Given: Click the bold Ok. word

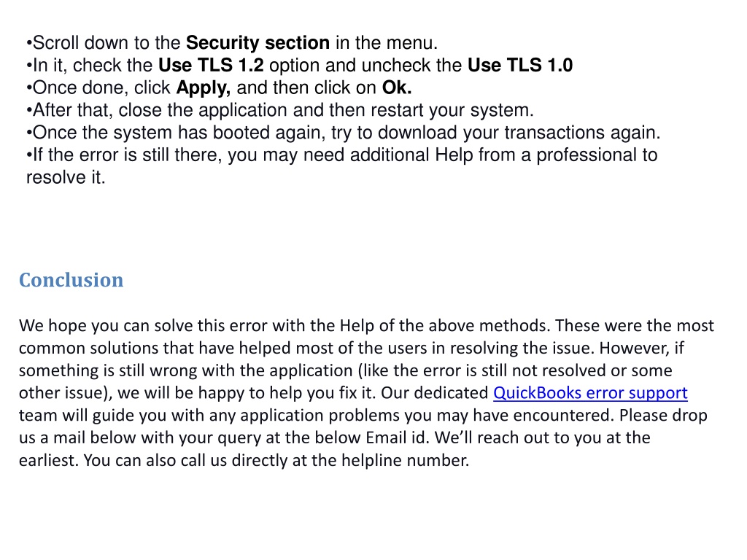Looking at the screenshot, I should click(397, 87).
